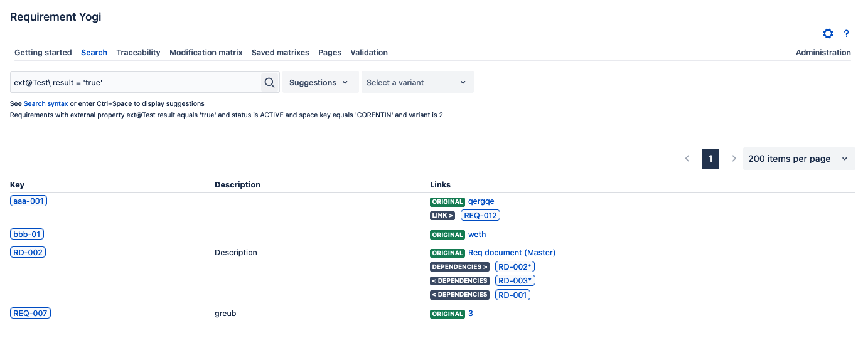868x348 pixels.
Task: Select page number 1 button
Action: (x=710, y=159)
